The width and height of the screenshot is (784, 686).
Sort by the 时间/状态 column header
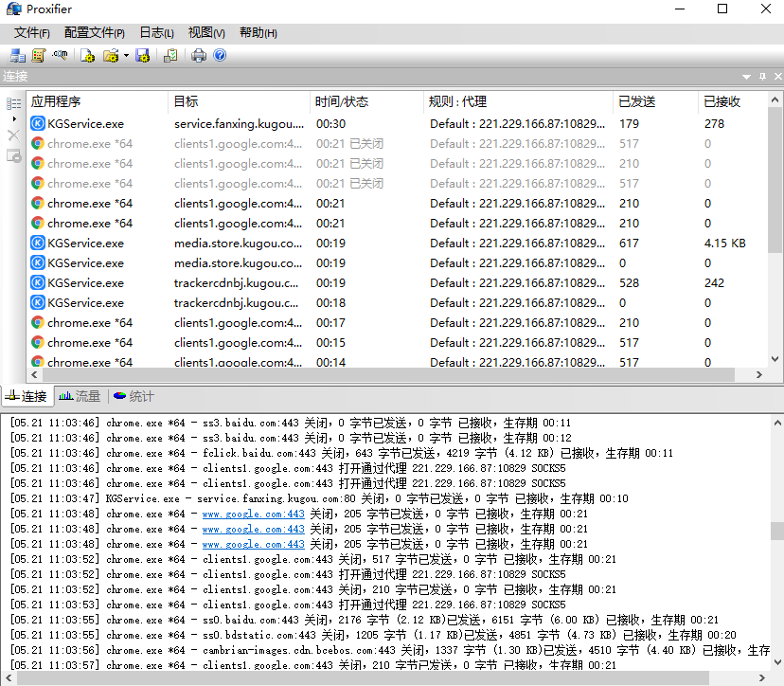tap(366, 101)
